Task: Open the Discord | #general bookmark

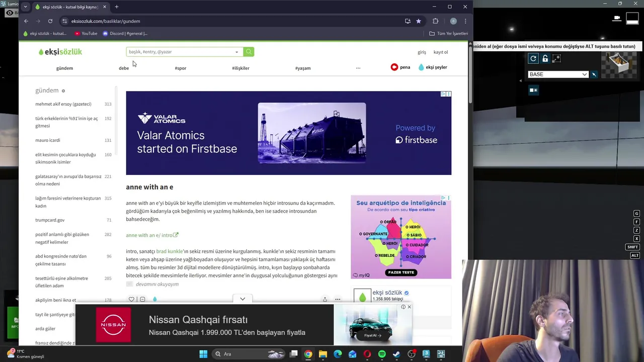Action: click(125, 34)
